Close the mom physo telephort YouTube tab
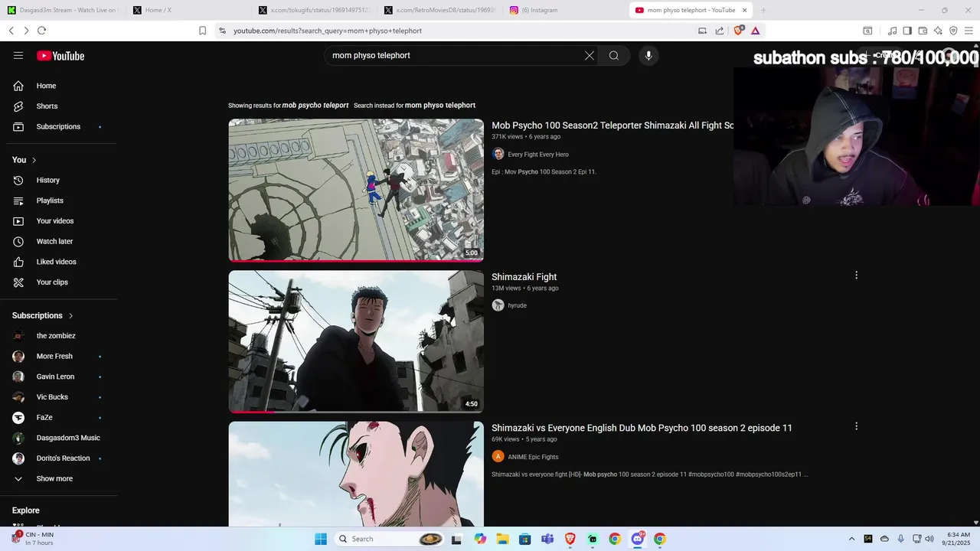 click(x=744, y=10)
